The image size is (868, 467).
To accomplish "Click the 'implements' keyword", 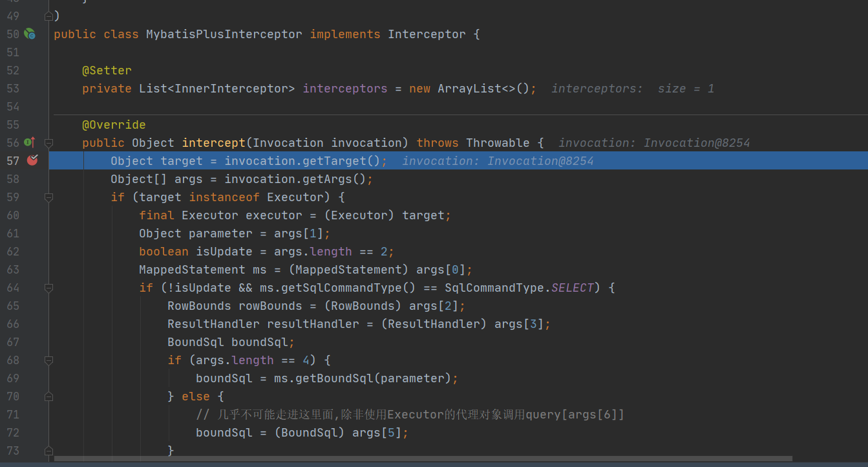I will (345, 34).
